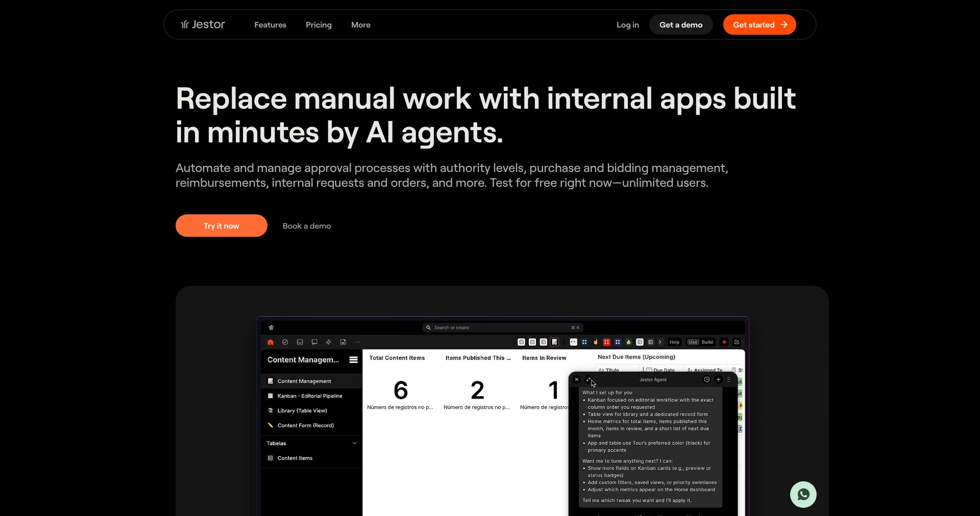Viewport: 980px width, 516px height.
Task: Click the Try it now button
Action: click(222, 226)
